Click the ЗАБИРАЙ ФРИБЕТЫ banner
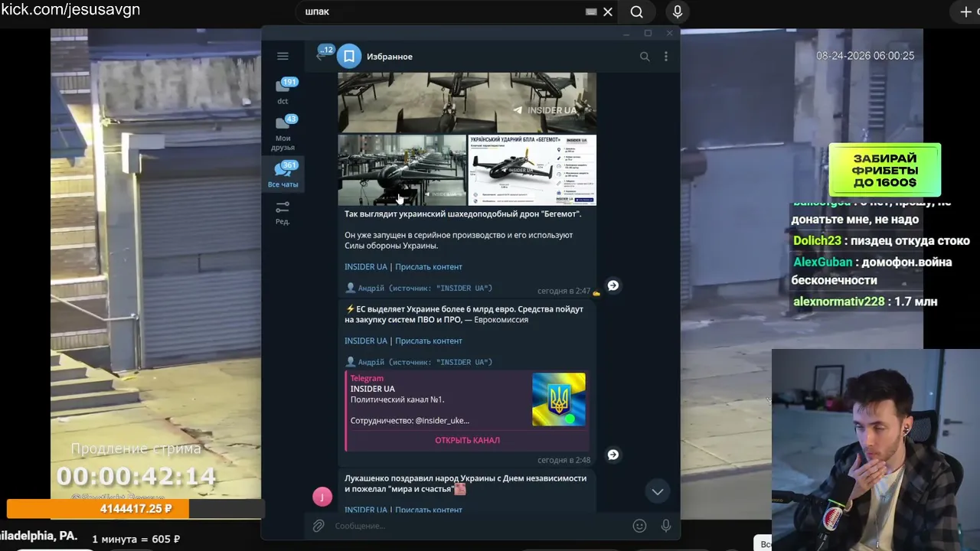Screen dimensions: 980x551 click(884, 170)
